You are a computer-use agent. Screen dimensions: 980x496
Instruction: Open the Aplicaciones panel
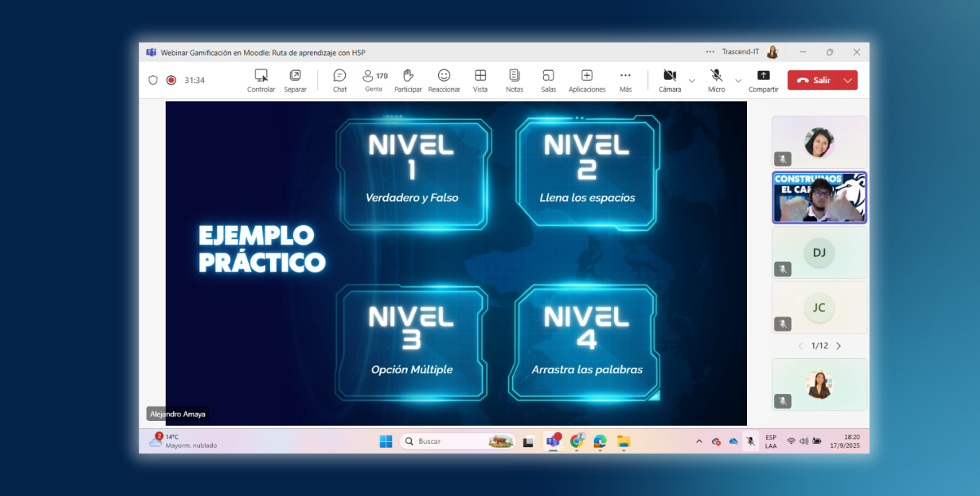pos(587,79)
